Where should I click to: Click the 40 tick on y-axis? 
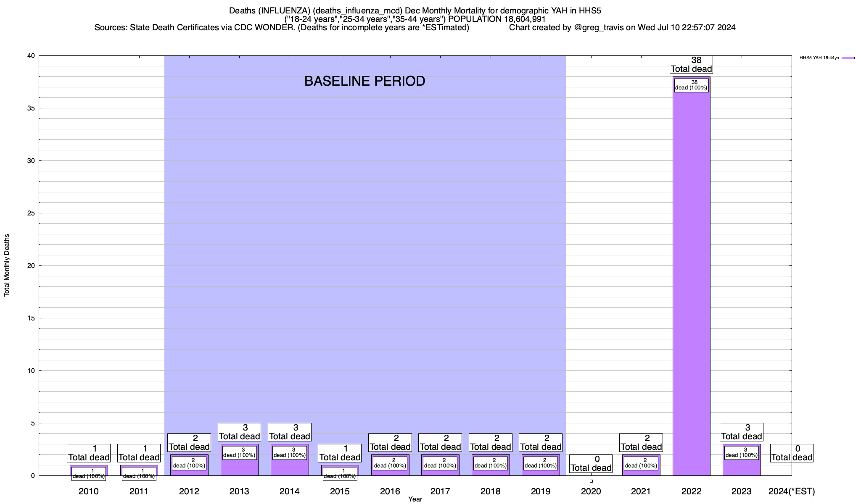tap(31, 56)
